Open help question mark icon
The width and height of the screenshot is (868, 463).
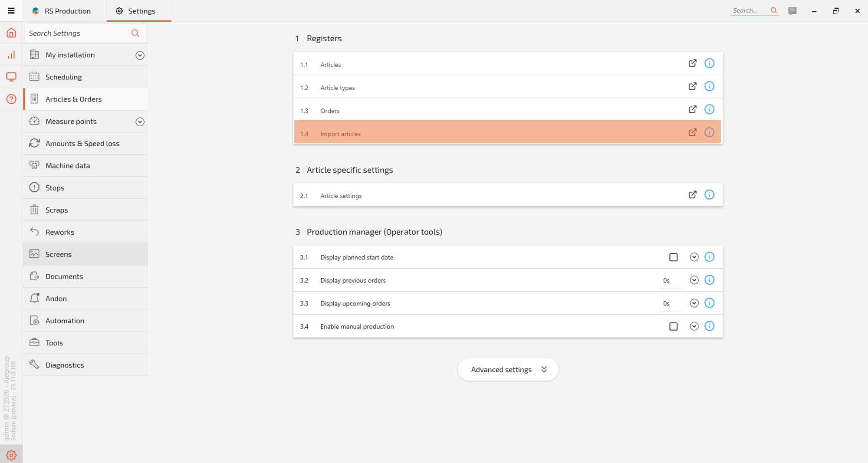tap(11, 99)
